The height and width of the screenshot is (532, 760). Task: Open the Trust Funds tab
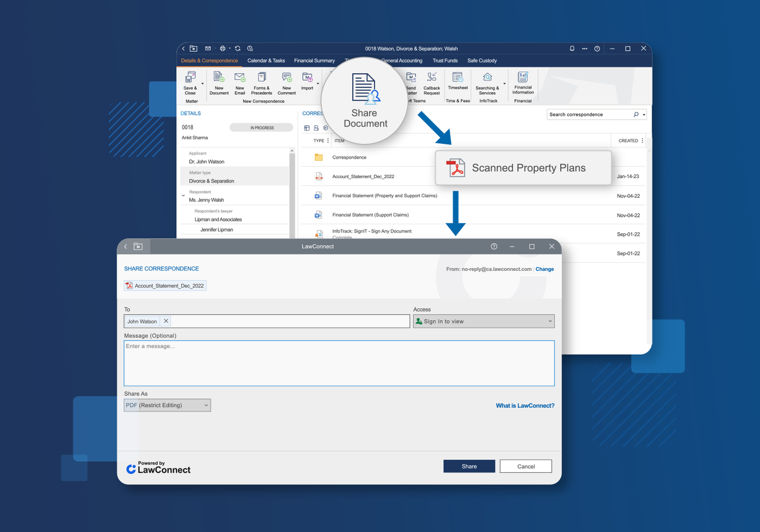point(445,60)
